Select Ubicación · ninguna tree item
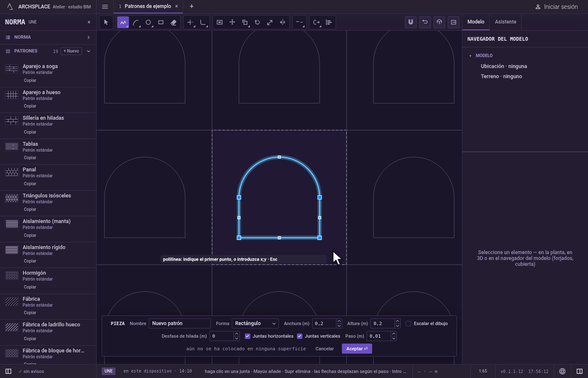 click(x=504, y=66)
